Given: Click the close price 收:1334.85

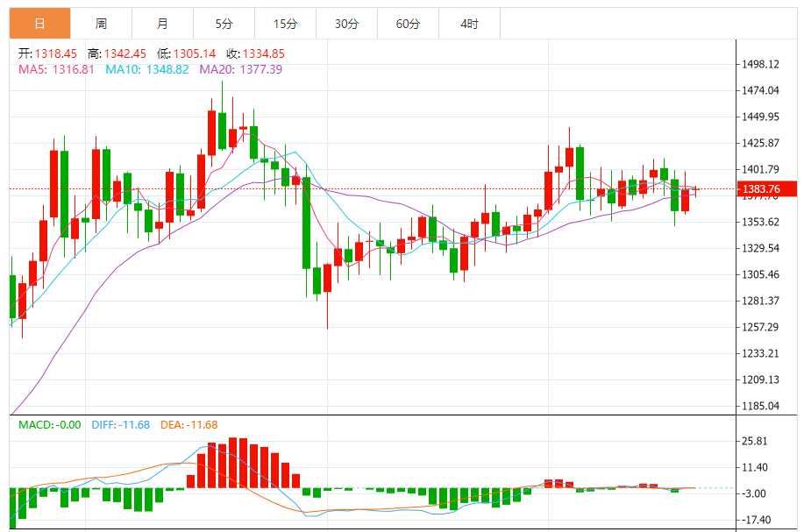Looking at the screenshot, I should tap(256, 53).
